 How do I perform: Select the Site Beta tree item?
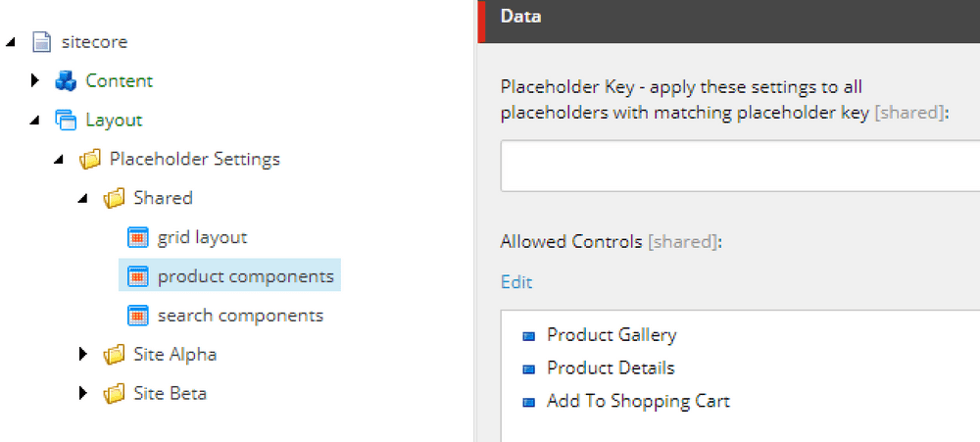[170, 394]
